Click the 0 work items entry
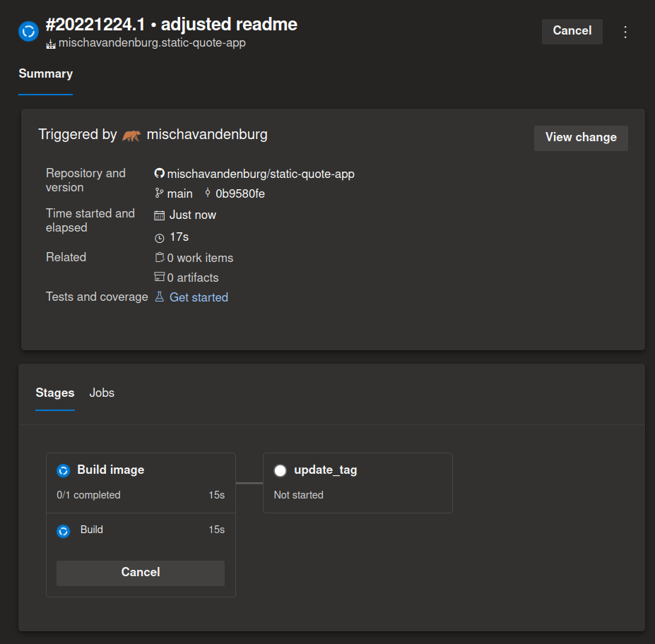The height and width of the screenshot is (644, 655). pos(200,258)
